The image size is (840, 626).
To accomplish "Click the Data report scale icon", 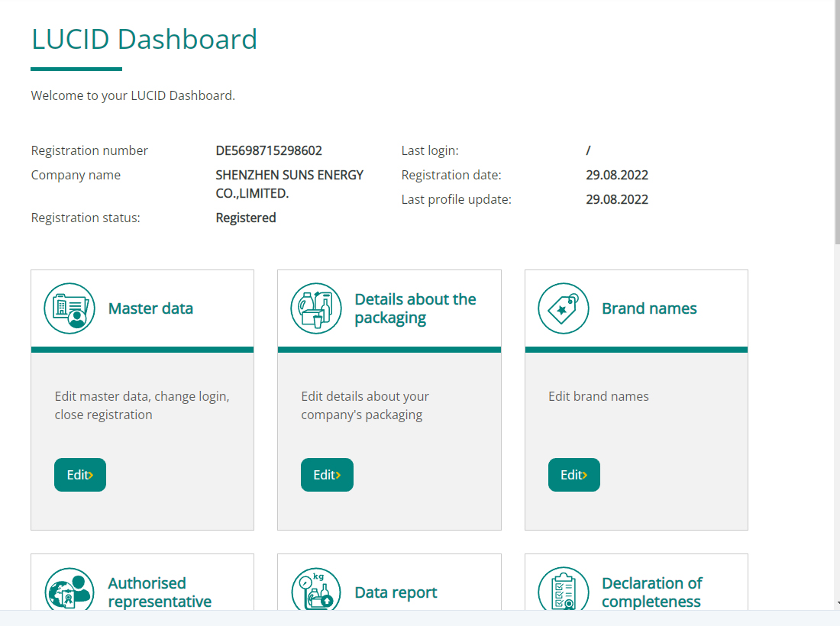I will point(316,592).
